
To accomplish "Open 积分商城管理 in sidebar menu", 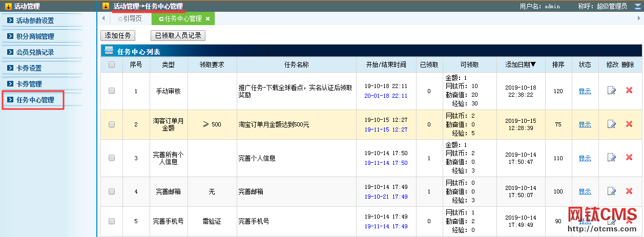I will click(35, 36).
